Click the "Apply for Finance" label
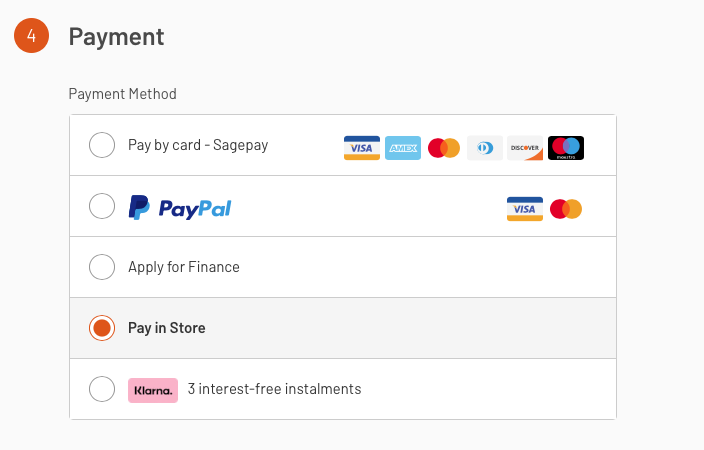Screen dimensions: 704x450 (x=184, y=267)
